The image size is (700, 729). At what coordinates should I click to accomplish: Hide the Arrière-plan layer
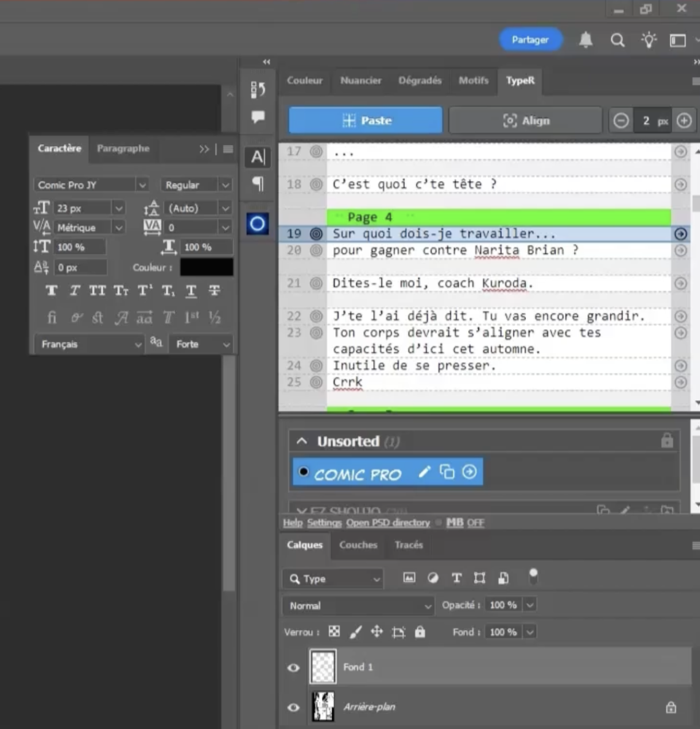(293, 707)
